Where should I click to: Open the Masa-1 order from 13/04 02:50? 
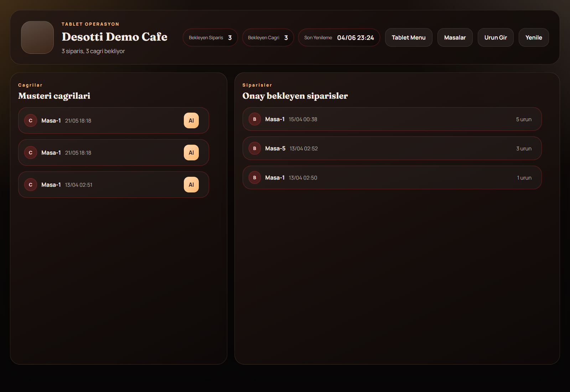click(392, 177)
